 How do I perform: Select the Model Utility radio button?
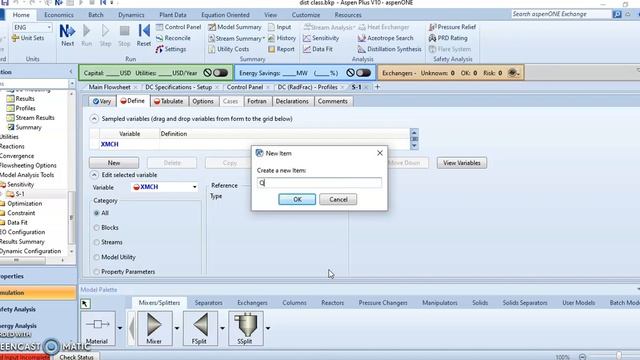[96, 257]
